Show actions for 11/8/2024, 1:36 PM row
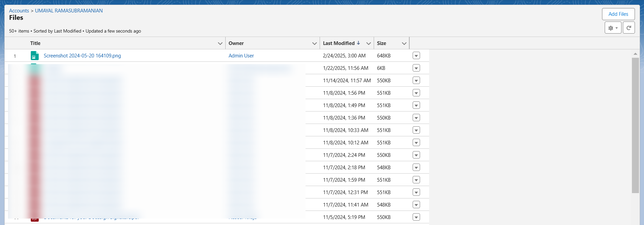This screenshot has width=644, height=225. [x=416, y=118]
